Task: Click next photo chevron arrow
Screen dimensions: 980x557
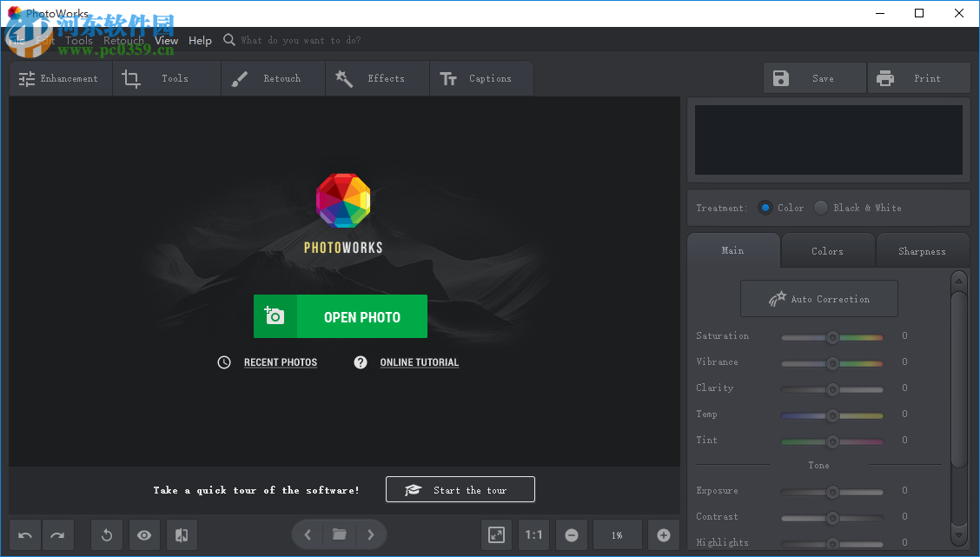Action: (371, 534)
